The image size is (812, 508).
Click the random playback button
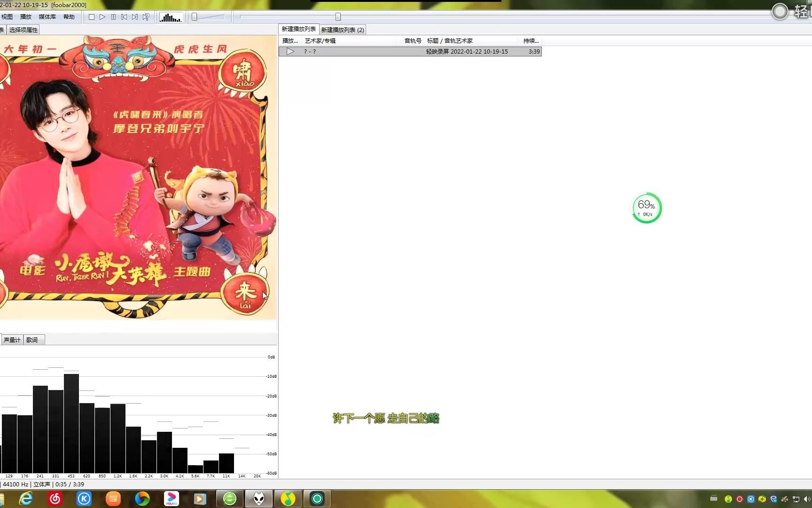(x=146, y=17)
